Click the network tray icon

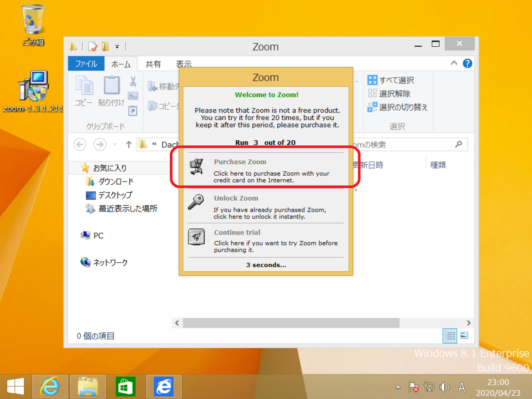(x=429, y=387)
